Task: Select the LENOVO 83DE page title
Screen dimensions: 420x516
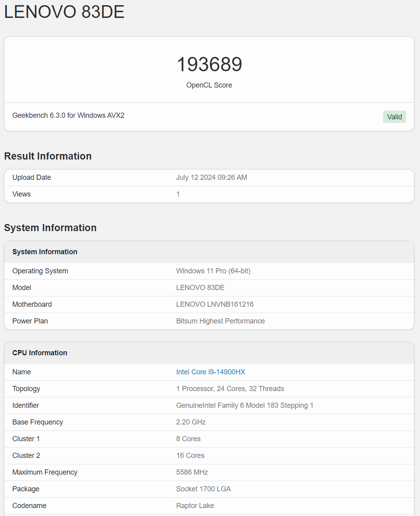Action: pos(64,12)
